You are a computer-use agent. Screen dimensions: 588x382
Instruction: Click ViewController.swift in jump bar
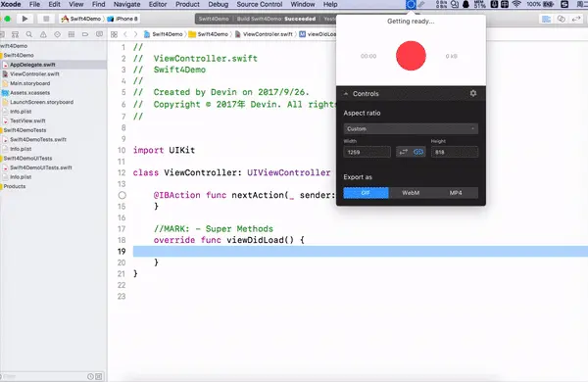pos(264,34)
